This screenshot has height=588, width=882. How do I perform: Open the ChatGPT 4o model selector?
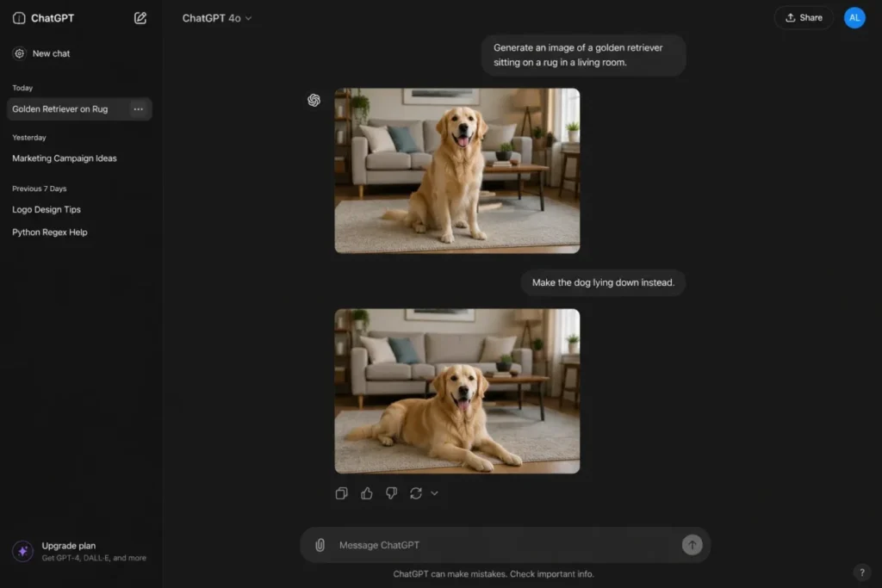click(x=216, y=18)
